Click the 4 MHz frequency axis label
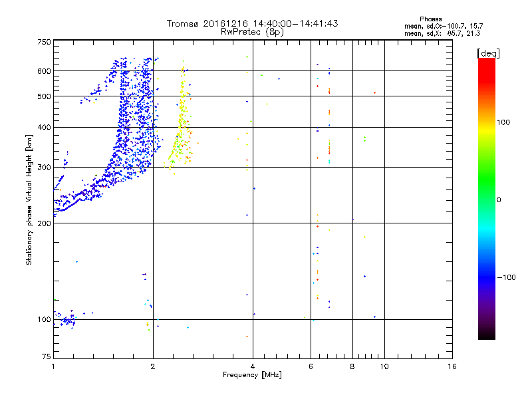532x399 pixels. (253, 366)
